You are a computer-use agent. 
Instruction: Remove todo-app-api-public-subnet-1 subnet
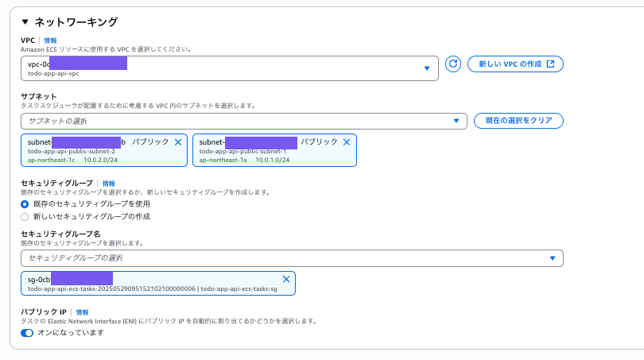pos(347,142)
